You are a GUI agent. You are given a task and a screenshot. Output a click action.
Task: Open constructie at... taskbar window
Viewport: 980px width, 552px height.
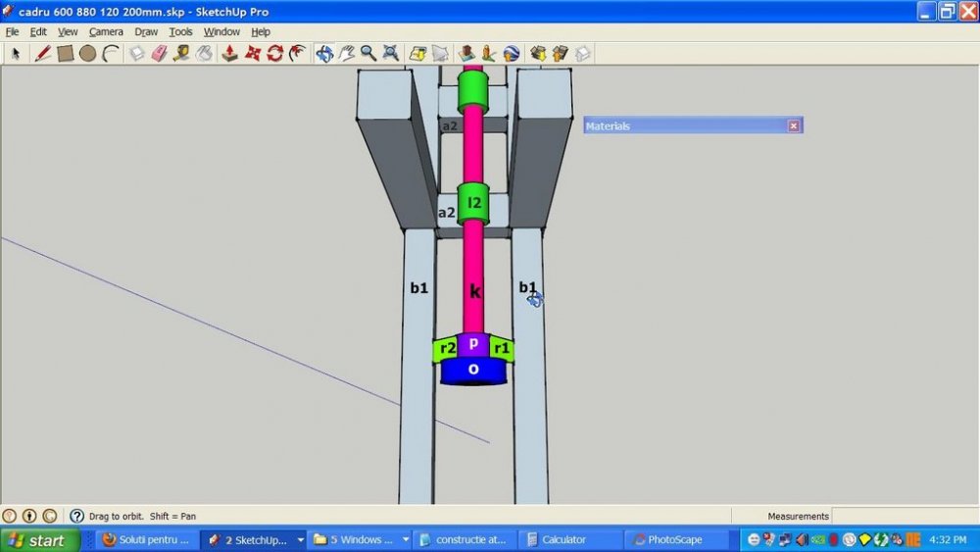[465, 539]
